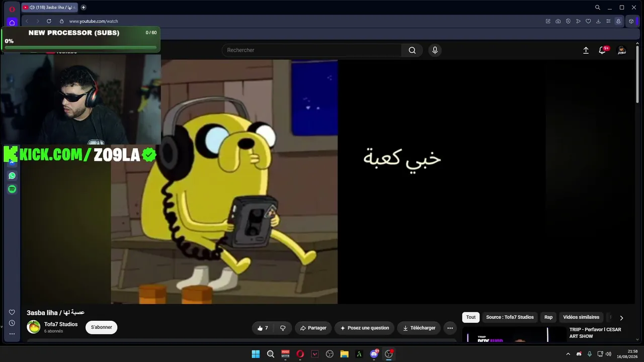Open YouTube notifications bell
This screenshot has height=362, width=644.
602,50
